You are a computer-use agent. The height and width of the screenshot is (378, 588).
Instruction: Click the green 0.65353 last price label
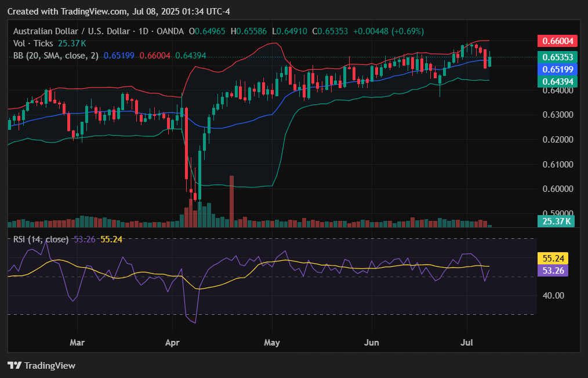tap(558, 57)
